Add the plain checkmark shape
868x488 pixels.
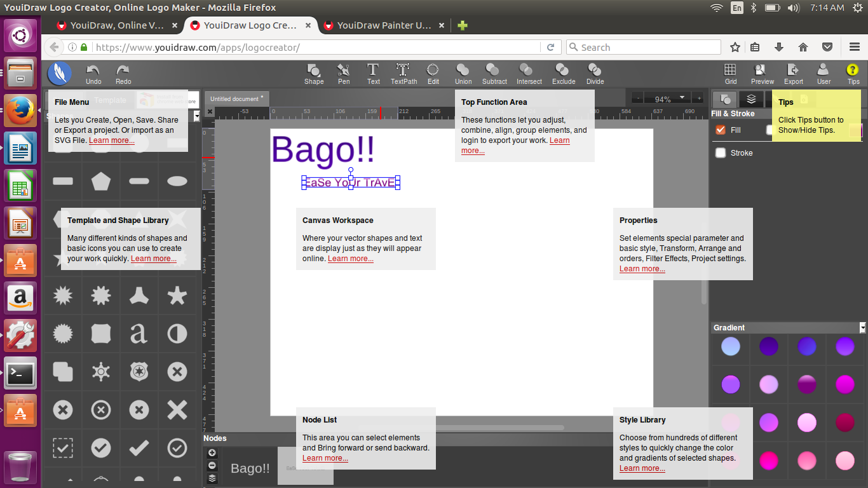tap(139, 448)
